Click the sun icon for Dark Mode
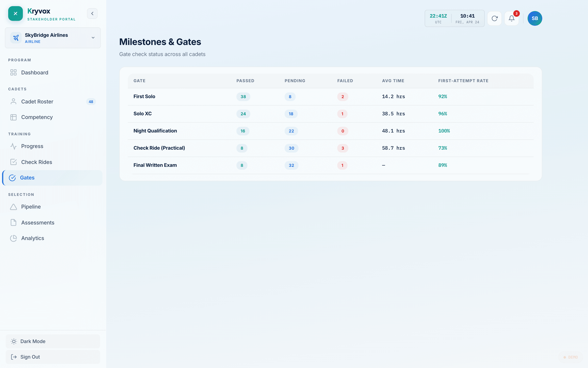The image size is (588, 368). pos(14,341)
